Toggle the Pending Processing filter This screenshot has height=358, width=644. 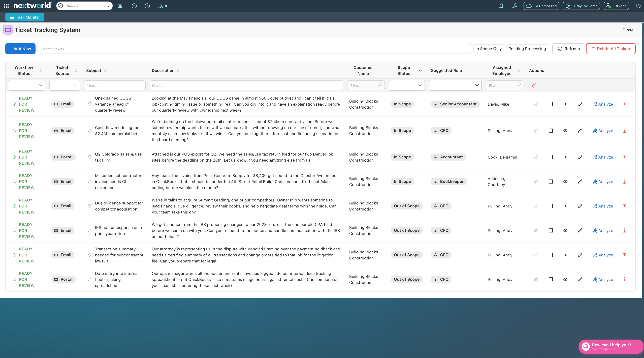[x=527, y=49]
